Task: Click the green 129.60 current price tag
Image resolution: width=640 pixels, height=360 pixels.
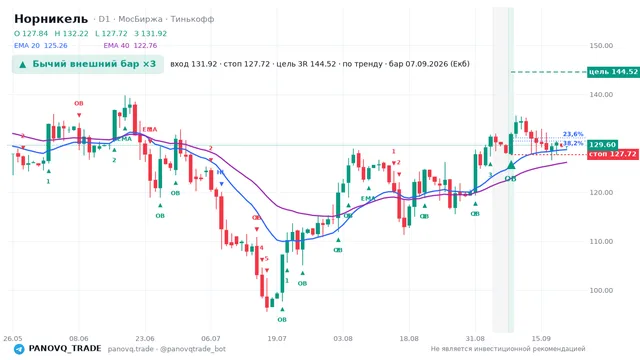Action: coord(602,145)
